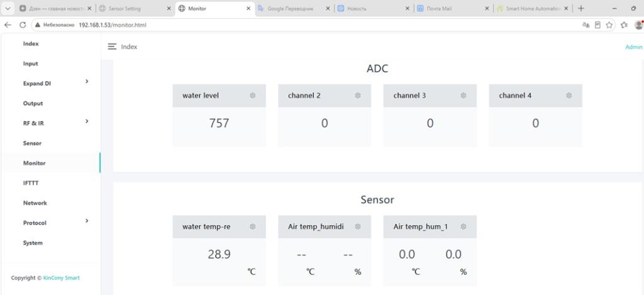Click gear on Air temp_humidi card

point(358,226)
